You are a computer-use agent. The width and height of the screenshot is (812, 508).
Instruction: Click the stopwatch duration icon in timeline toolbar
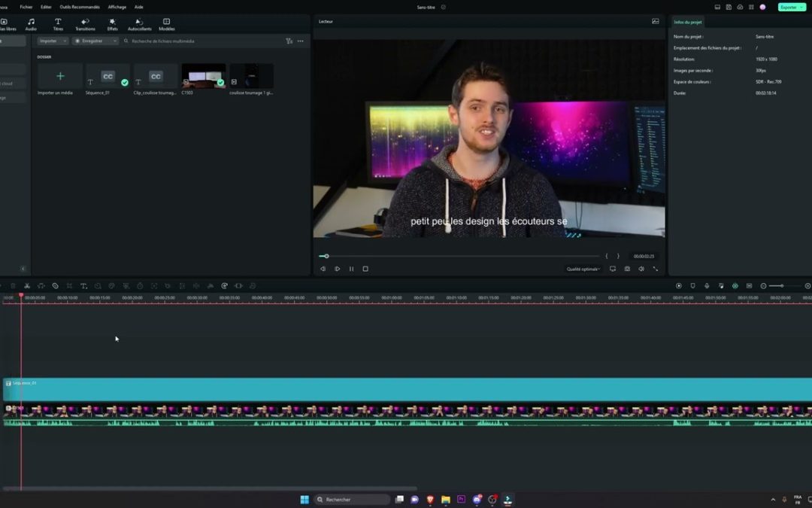click(140, 286)
